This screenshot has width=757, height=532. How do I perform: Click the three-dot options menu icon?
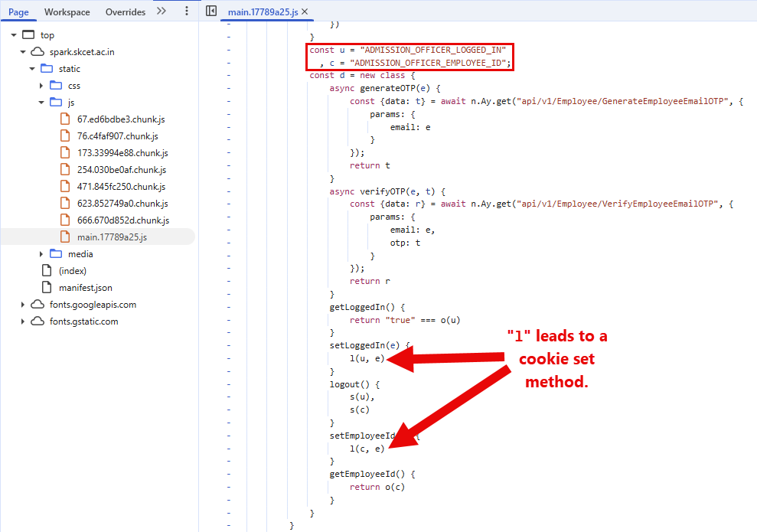[x=186, y=11]
